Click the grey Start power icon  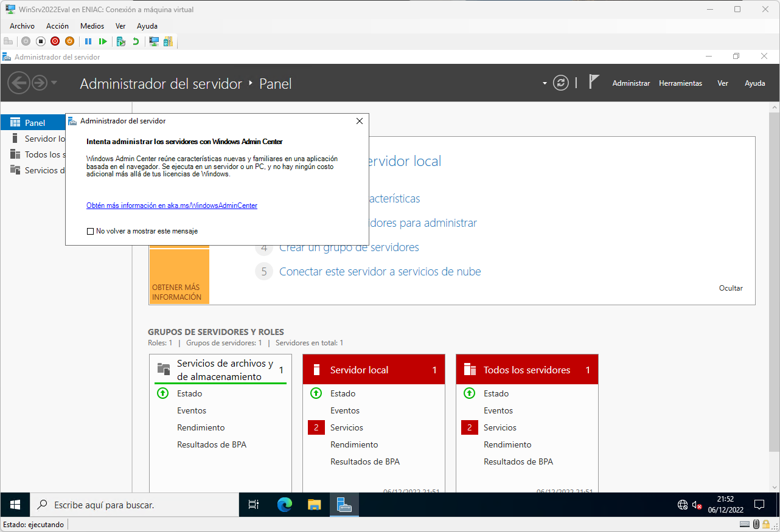pyautogui.click(x=26, y=41)
